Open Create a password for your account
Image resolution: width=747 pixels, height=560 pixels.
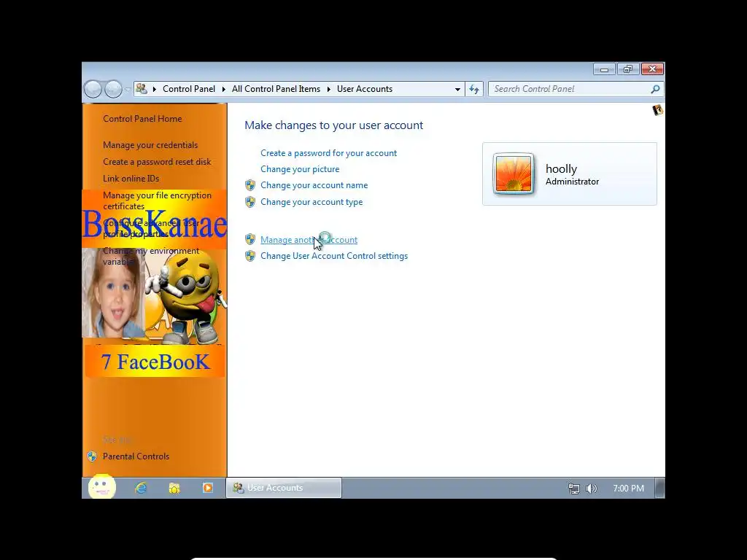(328, 153)
